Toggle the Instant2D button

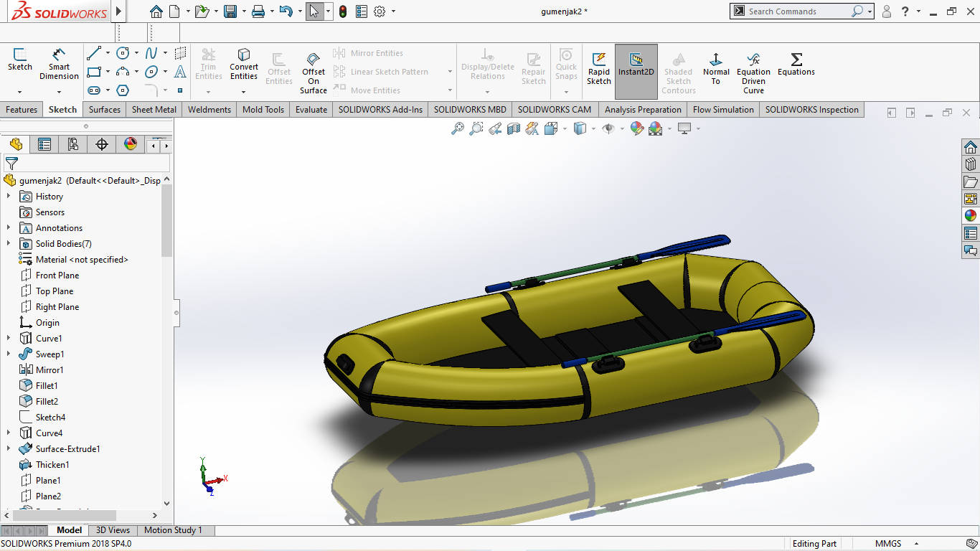click(x=636, y=71)
